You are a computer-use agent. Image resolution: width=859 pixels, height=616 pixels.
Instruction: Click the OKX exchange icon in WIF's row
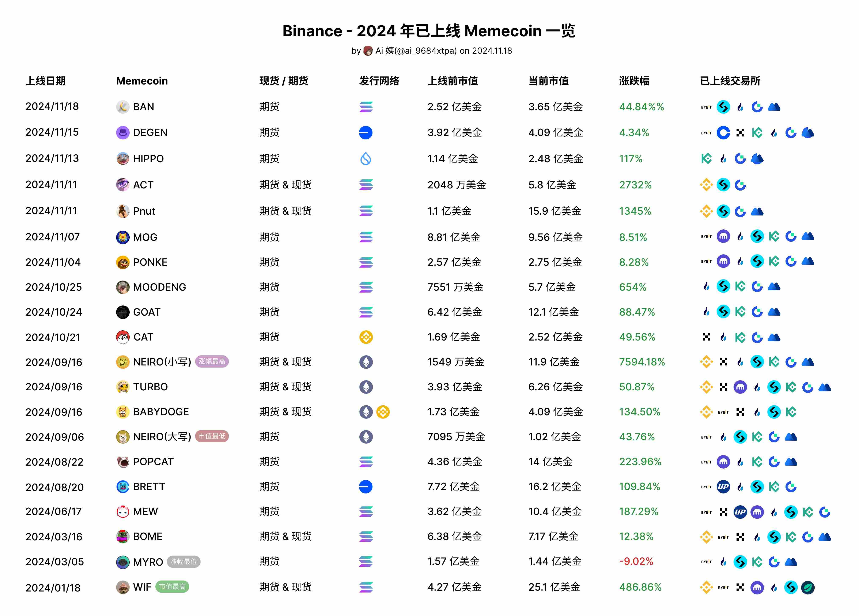(740, 587)
